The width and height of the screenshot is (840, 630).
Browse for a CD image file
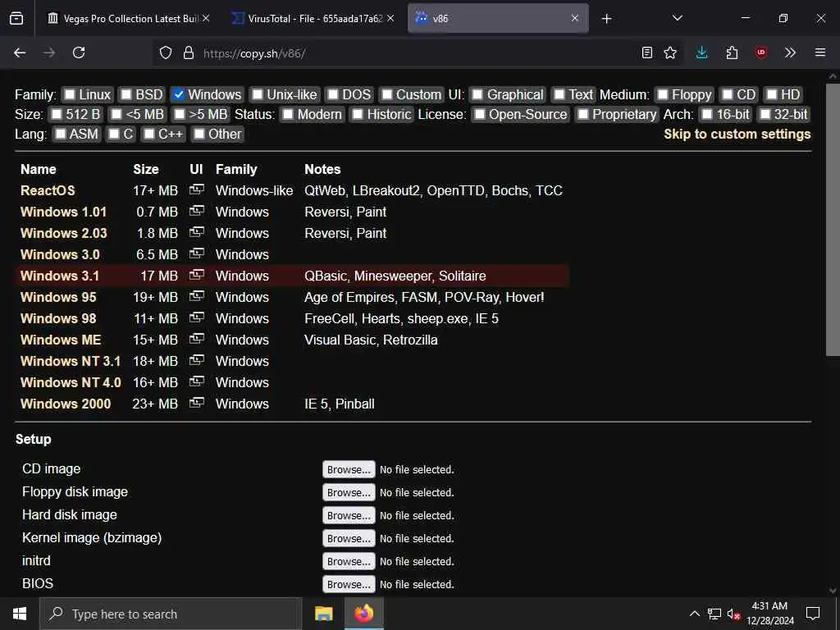[x=349, y=469]
